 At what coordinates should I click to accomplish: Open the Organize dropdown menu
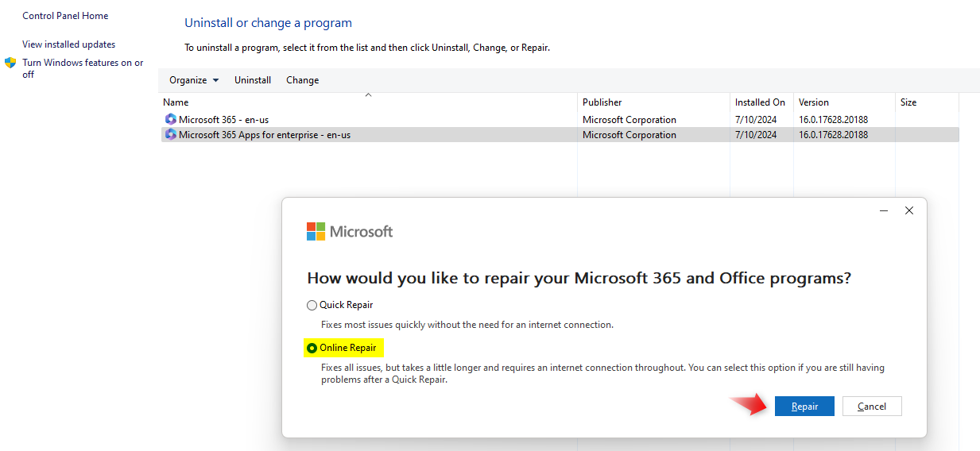(x=194, y=80)
